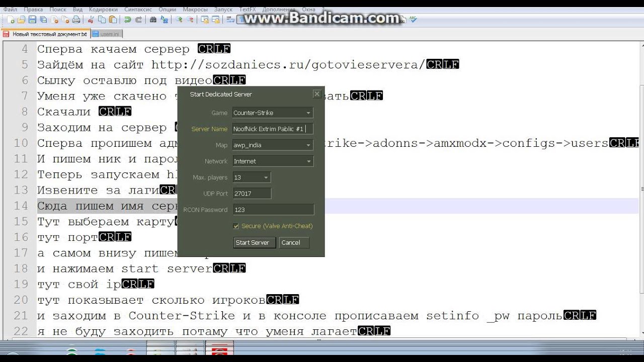The width and height of the screenshot is (644, 362).
Task: Toggle synchronized vertical scrolling icon
Action: coord(205,20)
